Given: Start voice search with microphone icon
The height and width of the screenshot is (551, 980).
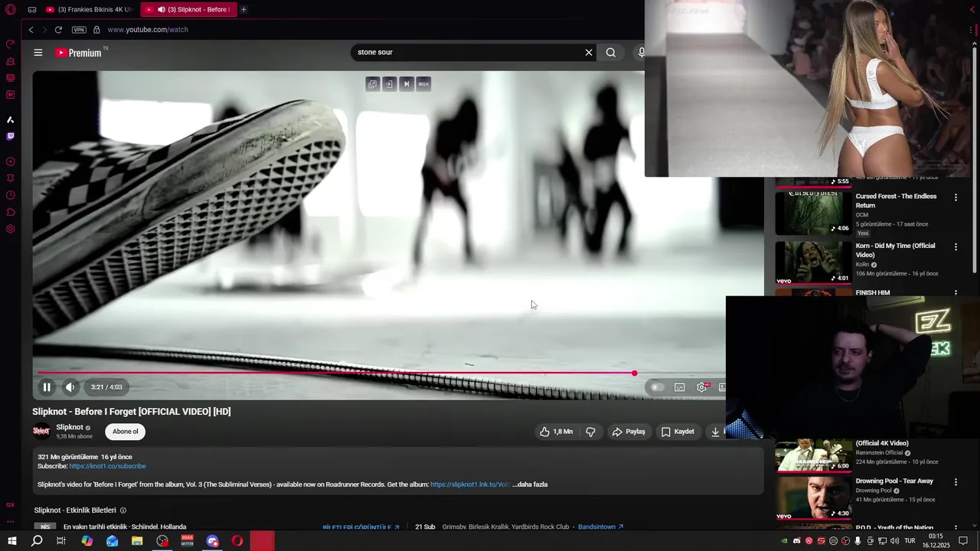Looking at the screenshot, I should (x=641, y=53).
